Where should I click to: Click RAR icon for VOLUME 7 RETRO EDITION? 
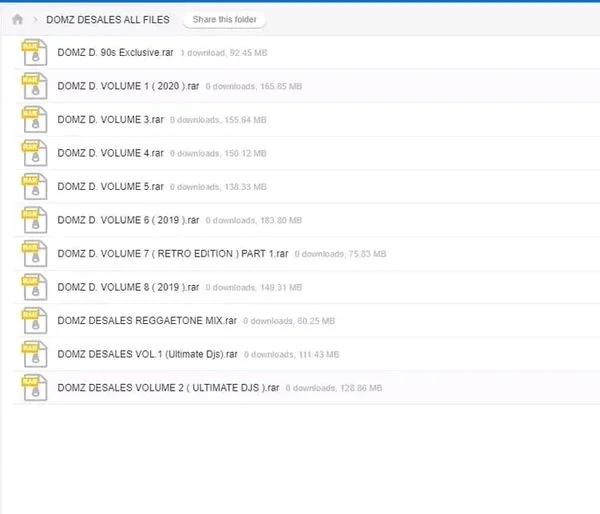coord(34,253)
